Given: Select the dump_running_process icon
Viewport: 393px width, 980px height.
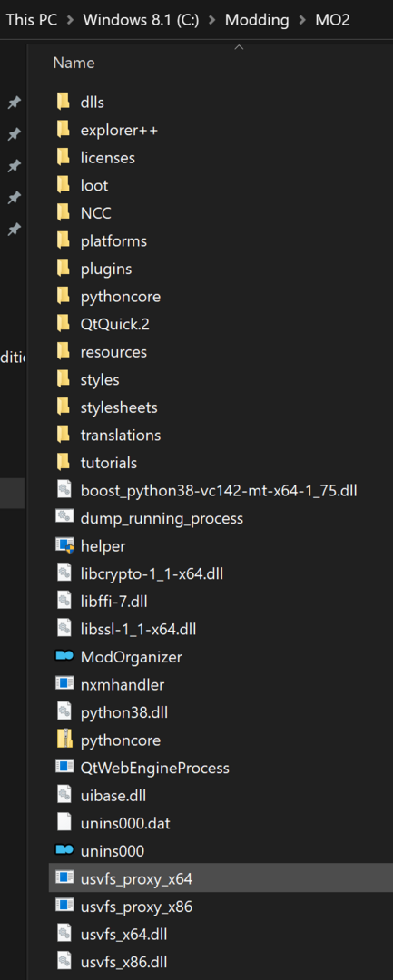Looking at the screenshot, I should (x=64, y=518).
